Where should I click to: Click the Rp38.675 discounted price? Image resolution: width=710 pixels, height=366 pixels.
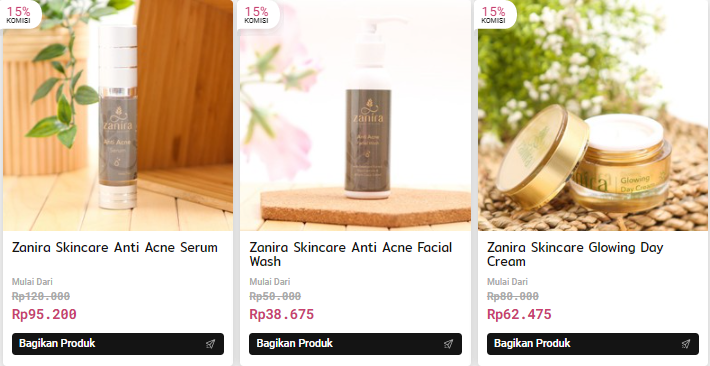(281, 314)
